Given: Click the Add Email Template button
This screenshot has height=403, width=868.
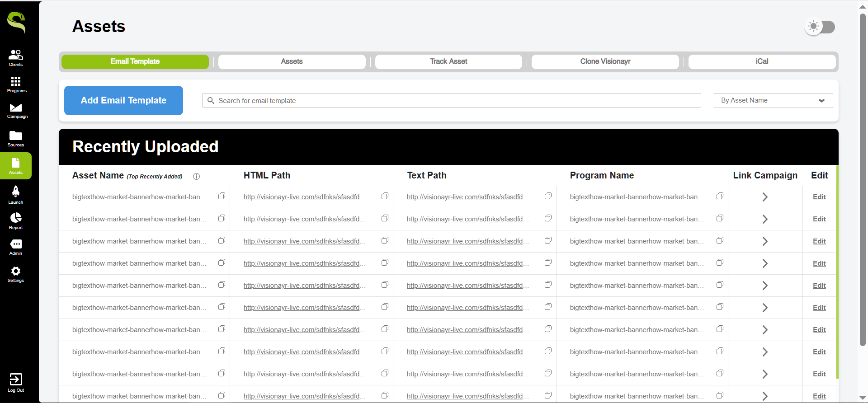Looking at the screenshot, I should tap(123, 100).
